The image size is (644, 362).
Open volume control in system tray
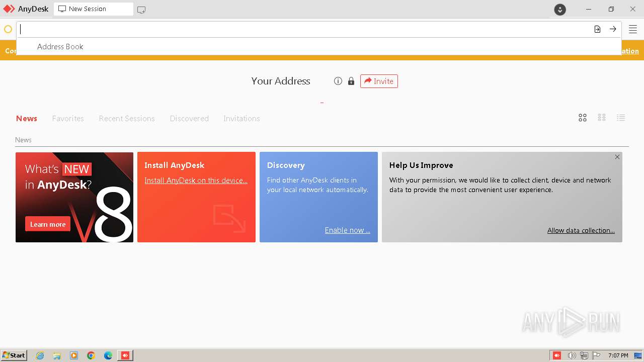572,355
